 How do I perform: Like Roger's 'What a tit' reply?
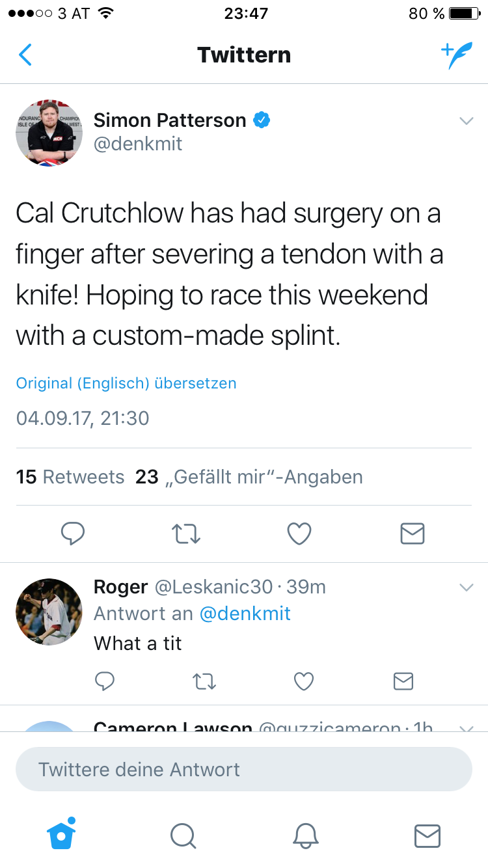304,681
